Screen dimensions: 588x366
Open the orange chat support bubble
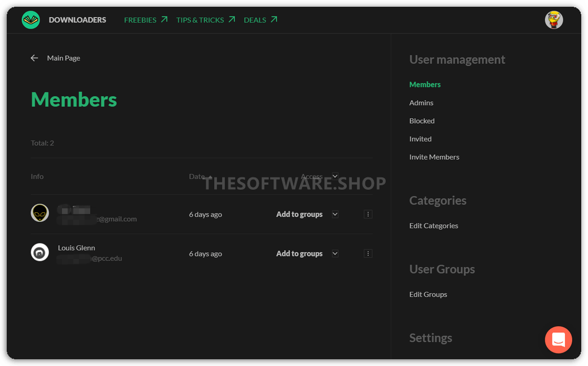click(x=558, y=340)
